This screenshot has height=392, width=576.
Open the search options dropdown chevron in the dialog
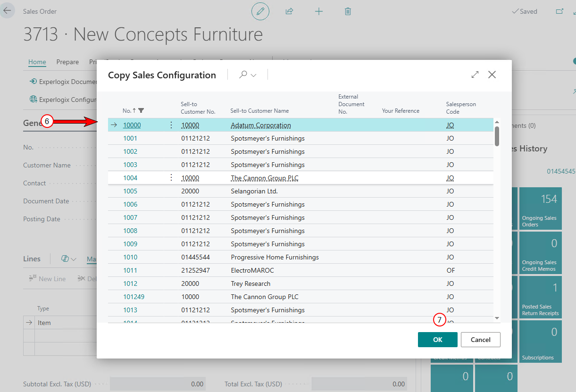(x=254, y=75)
